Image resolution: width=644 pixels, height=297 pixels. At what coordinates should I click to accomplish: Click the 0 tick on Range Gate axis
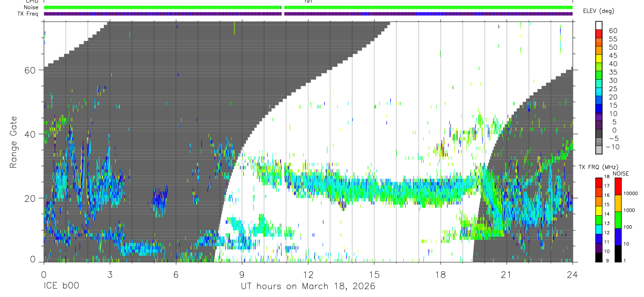click(x=33, y=259)
